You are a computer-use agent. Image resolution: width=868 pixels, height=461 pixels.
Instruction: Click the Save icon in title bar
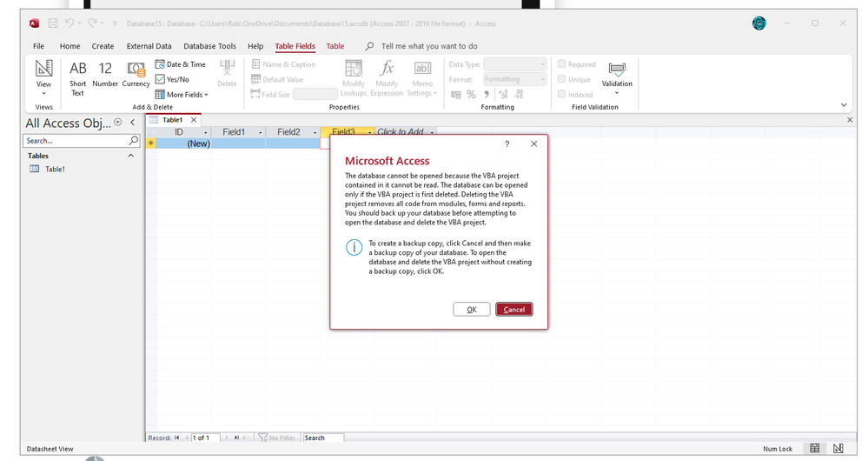point(53,23)
